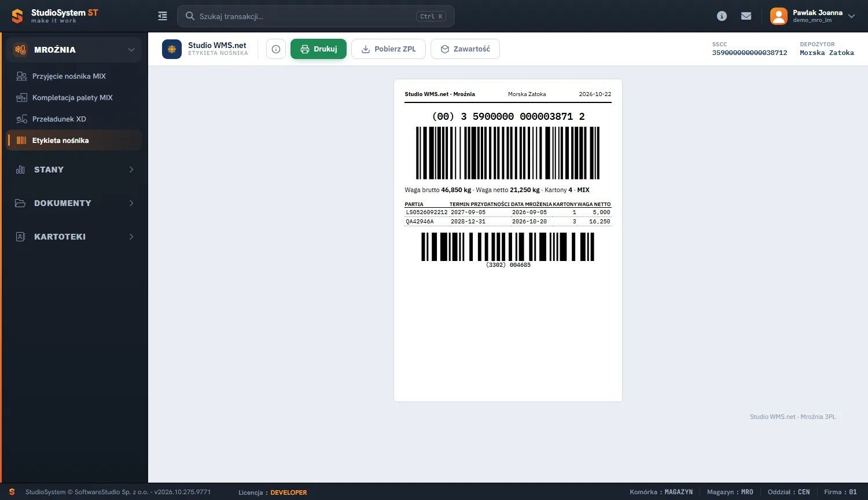Click the Magazyn MRO status entry

(730, 492)
